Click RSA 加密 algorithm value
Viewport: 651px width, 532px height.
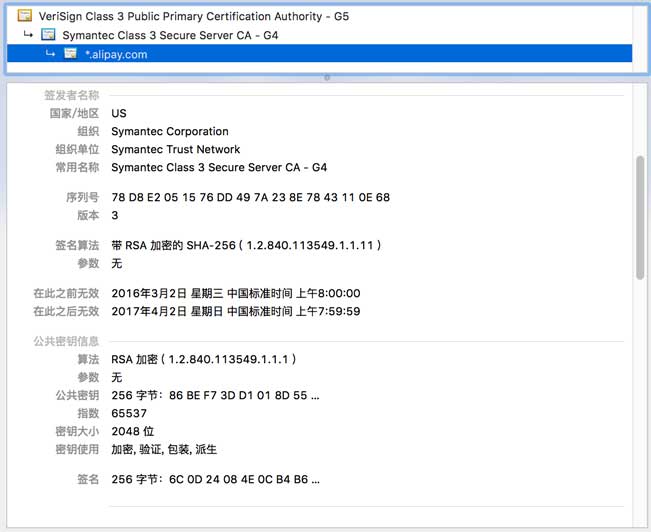(x=204, y=359)
